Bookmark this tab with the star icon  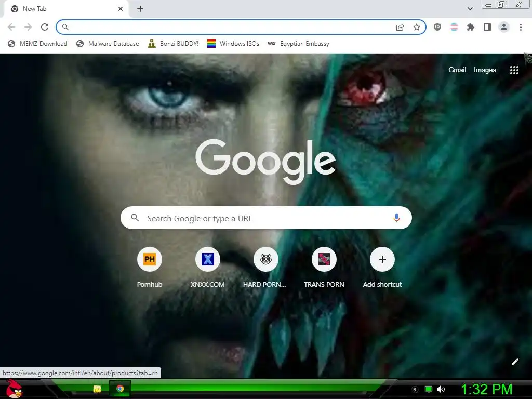(417, 27)
